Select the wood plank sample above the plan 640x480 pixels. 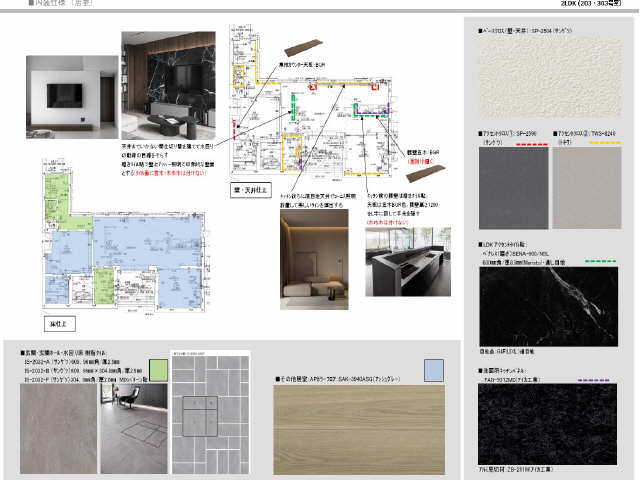click(303, 48)
